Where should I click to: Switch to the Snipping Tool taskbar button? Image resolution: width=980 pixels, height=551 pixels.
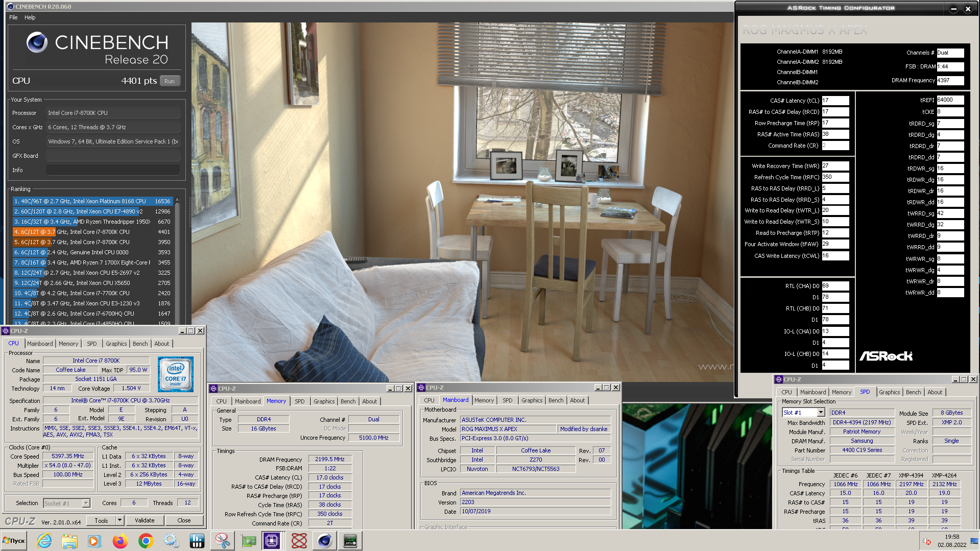pos(222,541)
